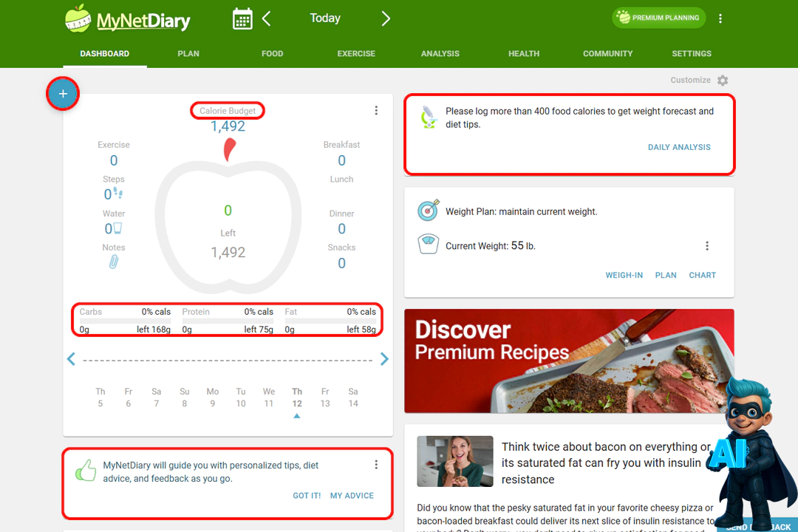
Task: Click the DAILY ANALYSIS link
Action: (679, 147)
